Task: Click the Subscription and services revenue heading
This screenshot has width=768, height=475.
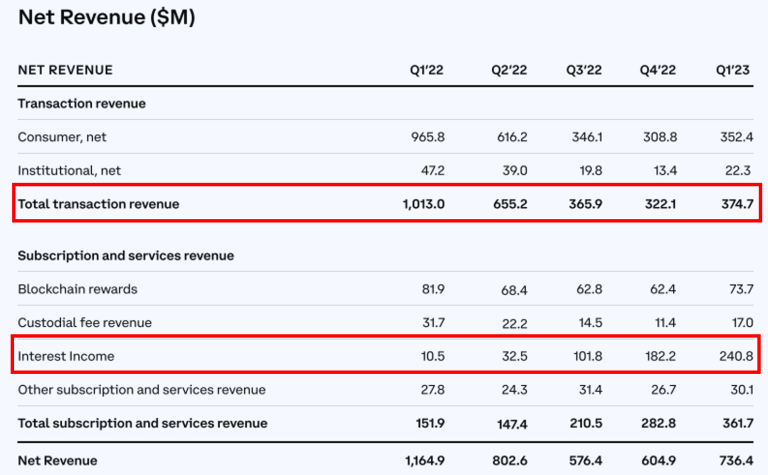Action: (x=126, y=256)
